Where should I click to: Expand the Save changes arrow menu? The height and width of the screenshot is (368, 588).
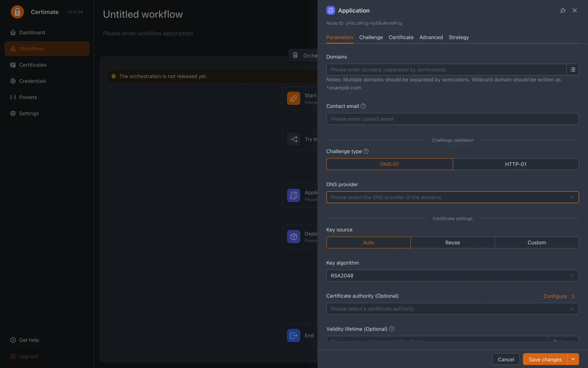pyautogui.click(x=573, y=359)
